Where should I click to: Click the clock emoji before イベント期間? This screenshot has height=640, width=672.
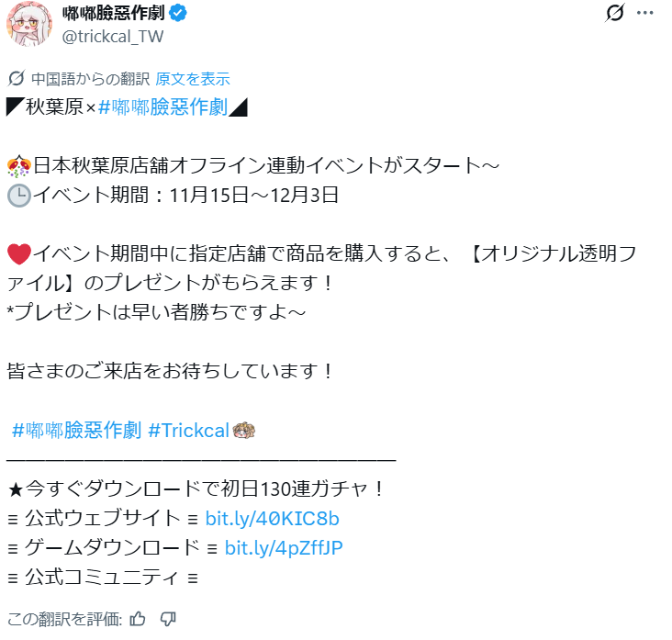pos(19,196)
